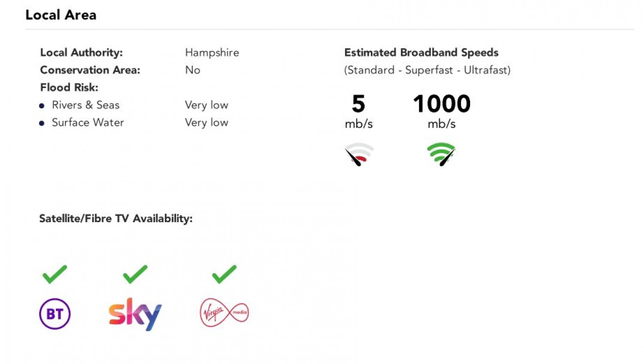
Task: Click the Flood Risk label
Action: pyautogui.click(x=69, y=87)
